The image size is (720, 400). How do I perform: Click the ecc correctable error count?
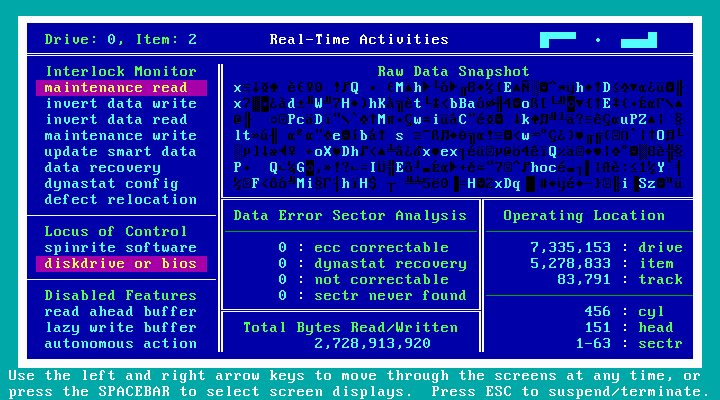283,247
